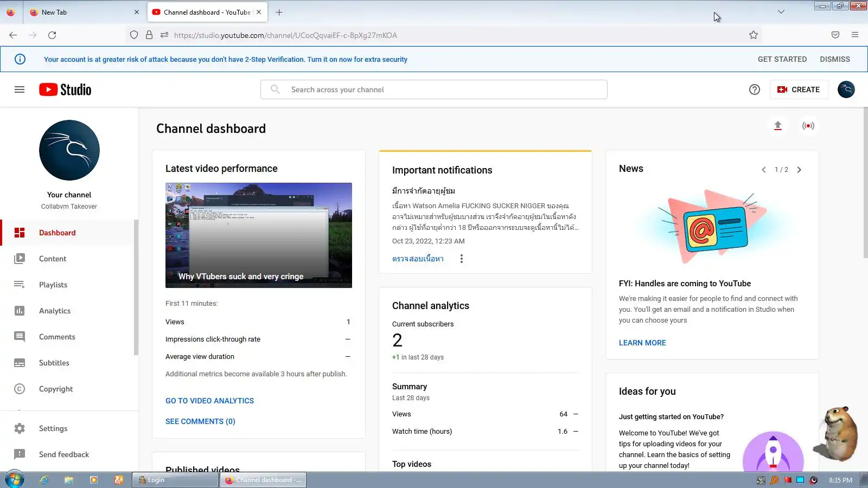Open Content in the sidebar
Viewport: 868px width, 488px height.
pos(67,259)
